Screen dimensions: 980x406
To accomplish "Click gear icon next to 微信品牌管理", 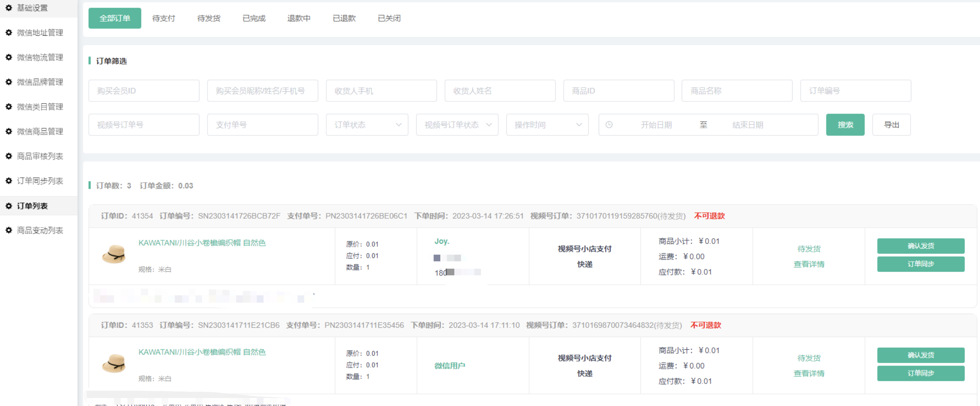I will click(x=9, y=82).
